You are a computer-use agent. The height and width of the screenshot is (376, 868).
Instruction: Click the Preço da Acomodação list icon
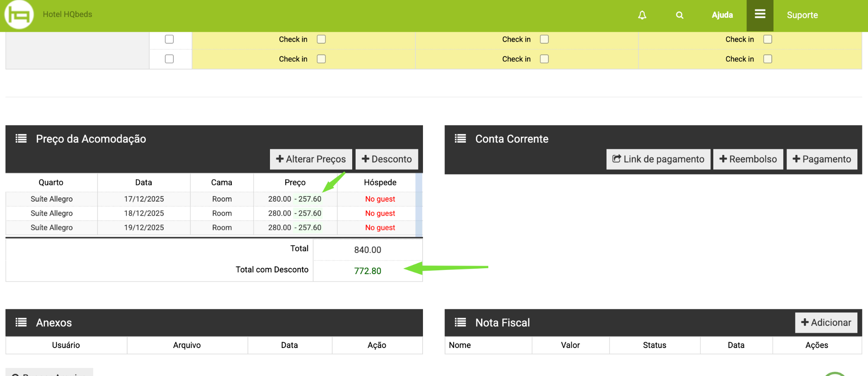click(x=21, y=139)
